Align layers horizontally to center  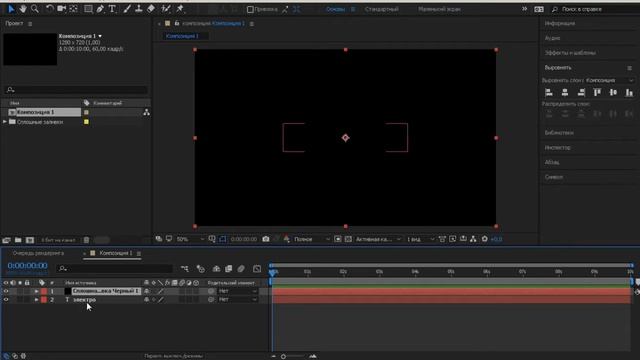(565, 93)
